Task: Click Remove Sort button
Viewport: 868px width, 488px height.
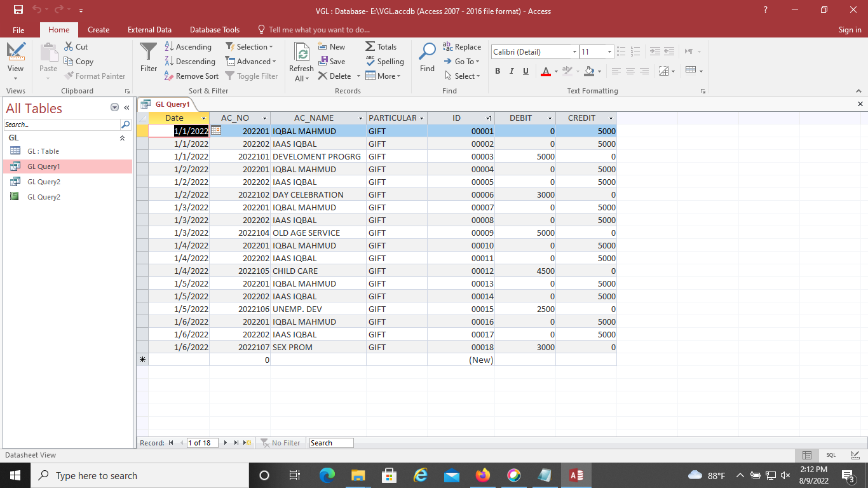Action: point(191,76)
